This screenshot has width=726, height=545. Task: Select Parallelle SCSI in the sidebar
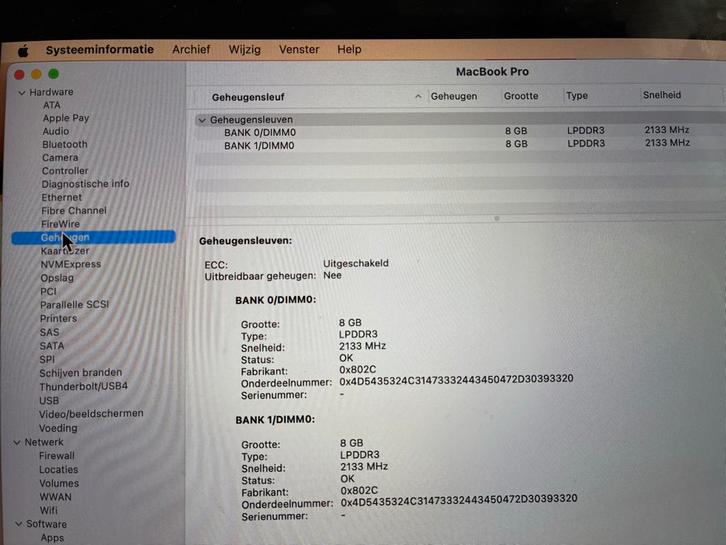click(x=75, y=305)
